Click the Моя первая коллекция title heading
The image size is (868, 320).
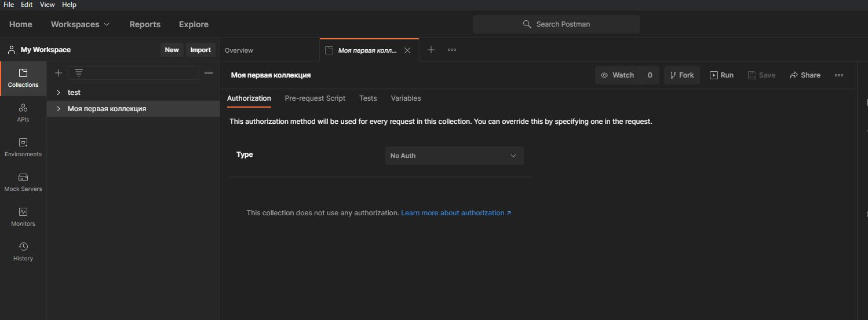271,75
